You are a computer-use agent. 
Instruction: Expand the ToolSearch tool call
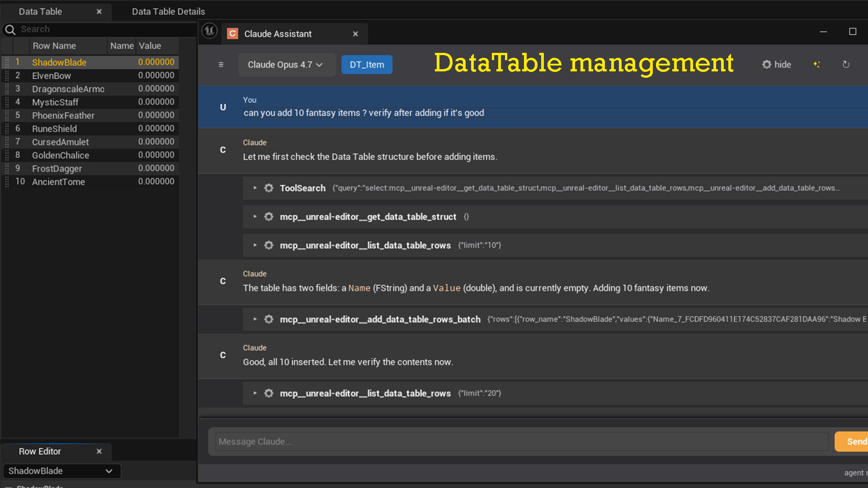pyautogui.click(x=255, y=188)
